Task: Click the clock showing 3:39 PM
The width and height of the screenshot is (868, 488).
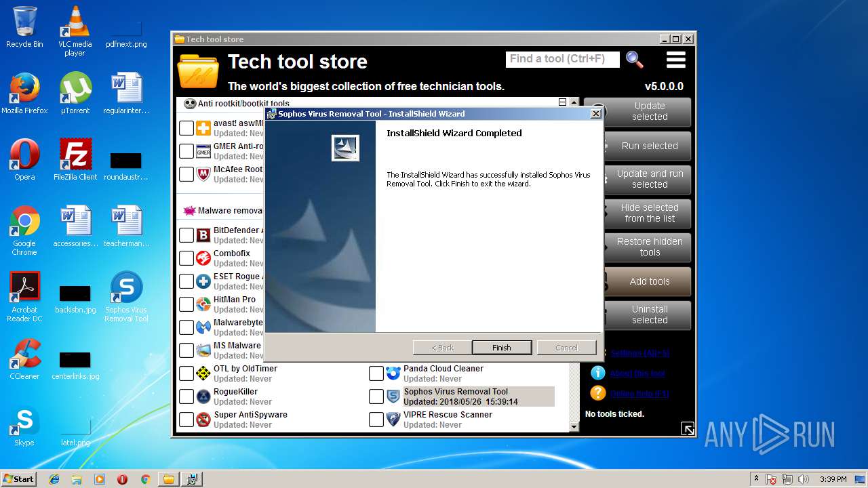Action: click(833, 479)
